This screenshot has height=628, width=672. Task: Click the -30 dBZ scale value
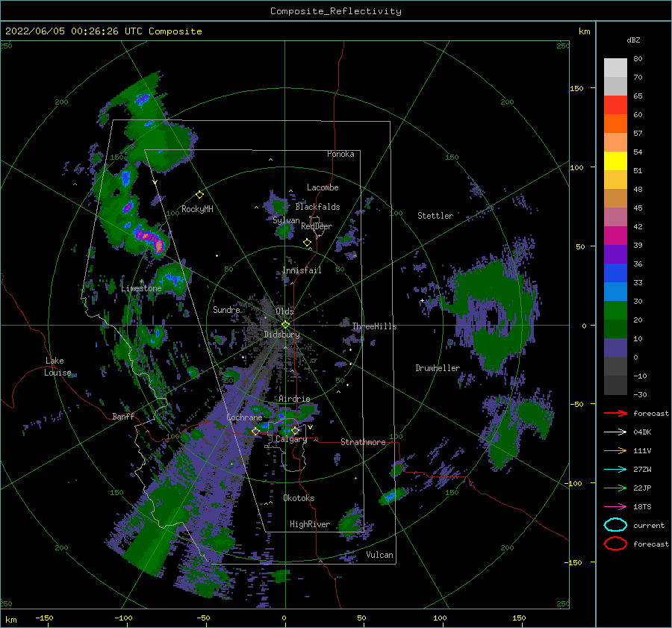[x=640, y=394]
